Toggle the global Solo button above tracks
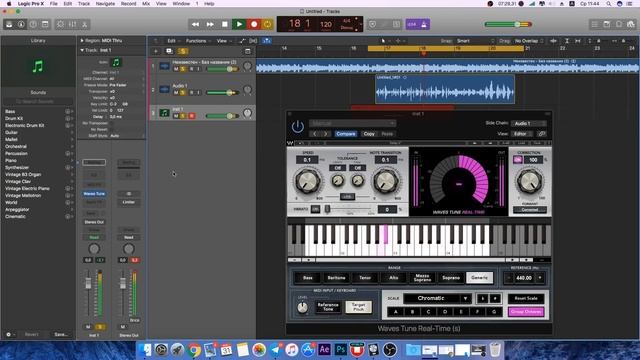The image size is (640, 360). click(x=182, y=51)
